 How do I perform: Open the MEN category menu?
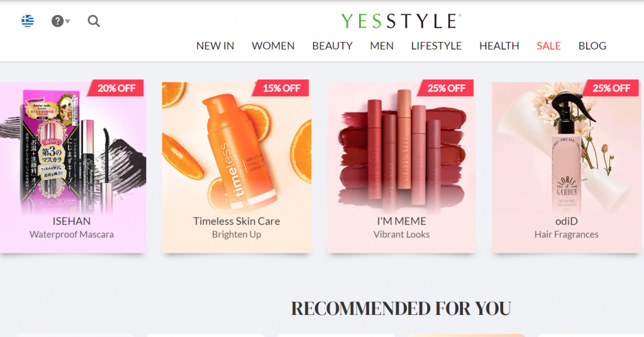point(382,45)
